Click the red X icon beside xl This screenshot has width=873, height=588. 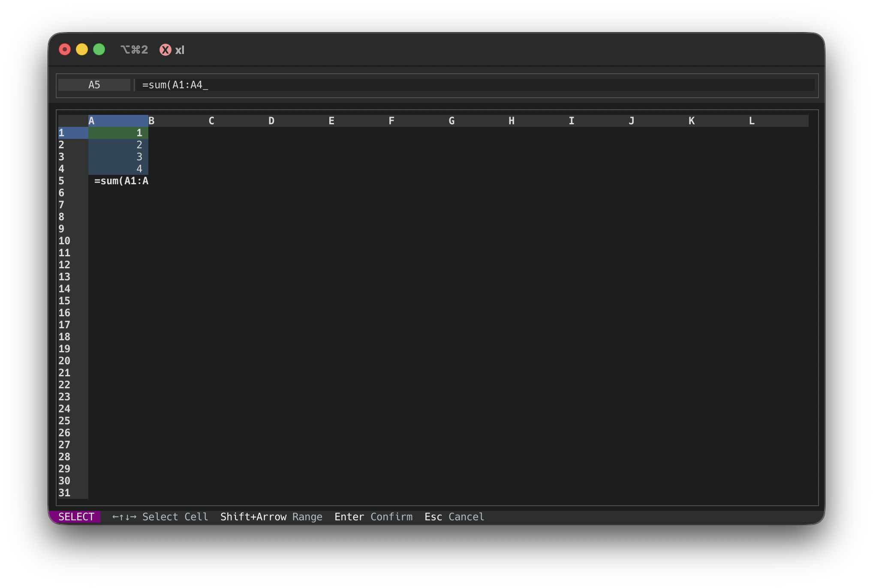(x=166, y=50)
